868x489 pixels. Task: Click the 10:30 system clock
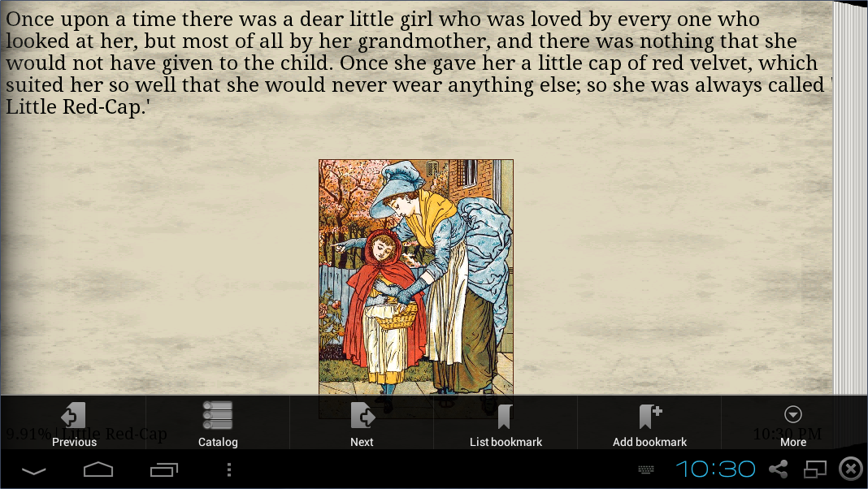coord(716,469)
